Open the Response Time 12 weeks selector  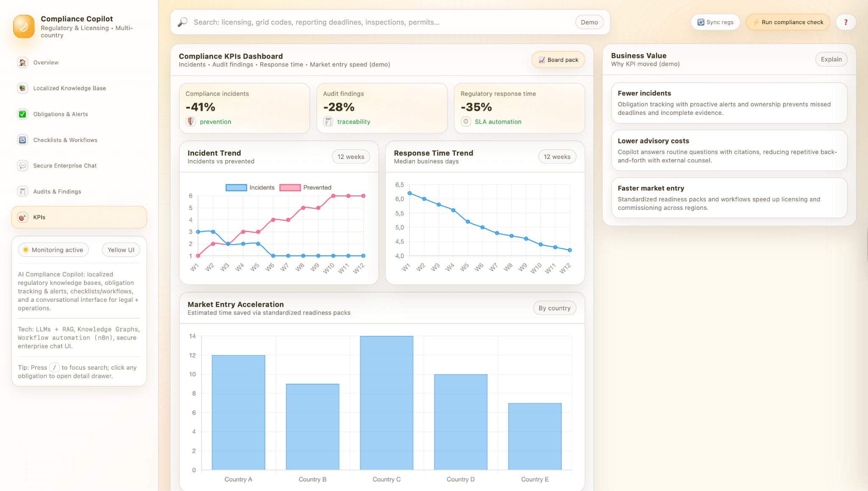point(557,156)
